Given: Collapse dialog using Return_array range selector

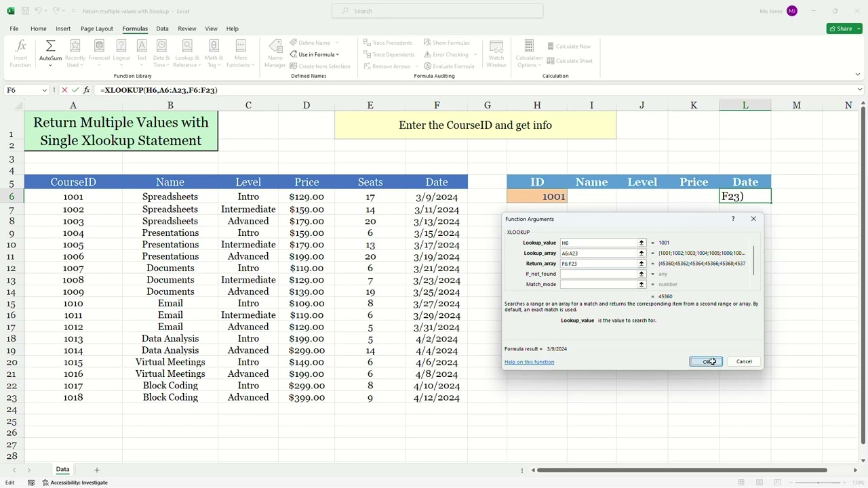Looking at the screenshot, I should (x=641, y=264).
